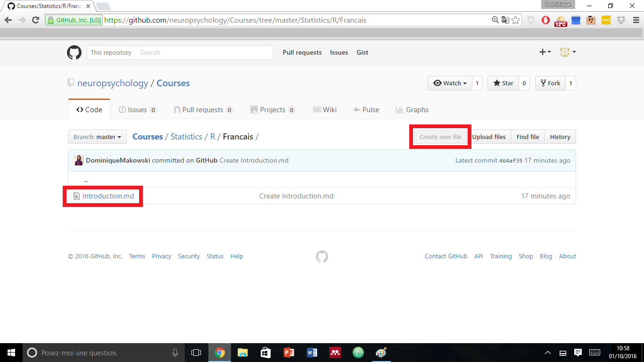Screen dimensions: 644x362
Task: Fork the repository
Action: pos(550,83)
